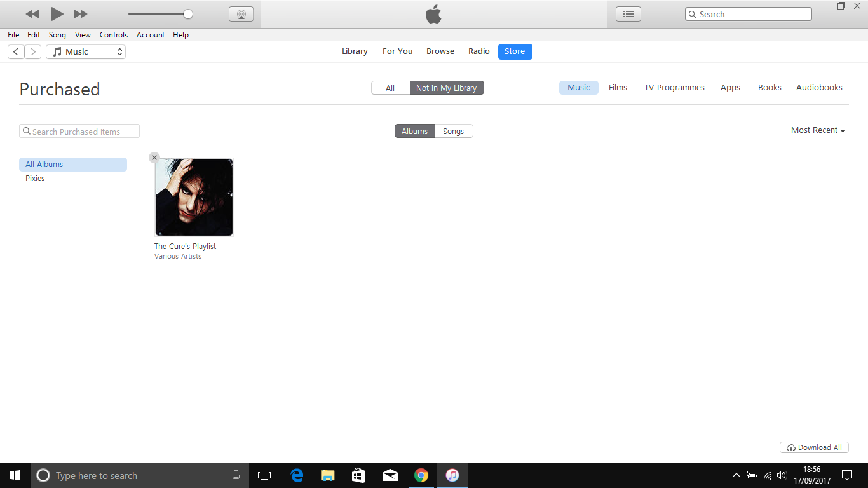Click the Apple logo in the display
Viewport: 868px width, 488px height.
click(x=433, y=14)
